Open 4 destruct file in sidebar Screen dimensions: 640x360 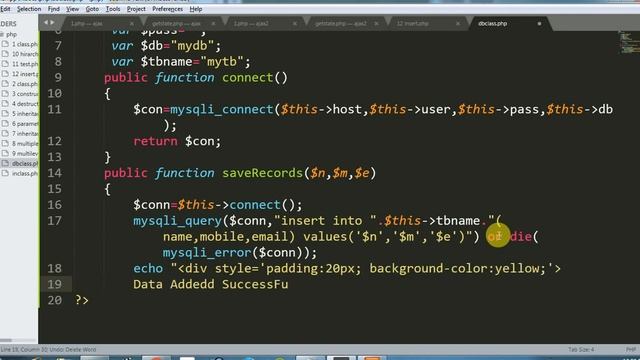pyautogui.click(x=24, y=104)
